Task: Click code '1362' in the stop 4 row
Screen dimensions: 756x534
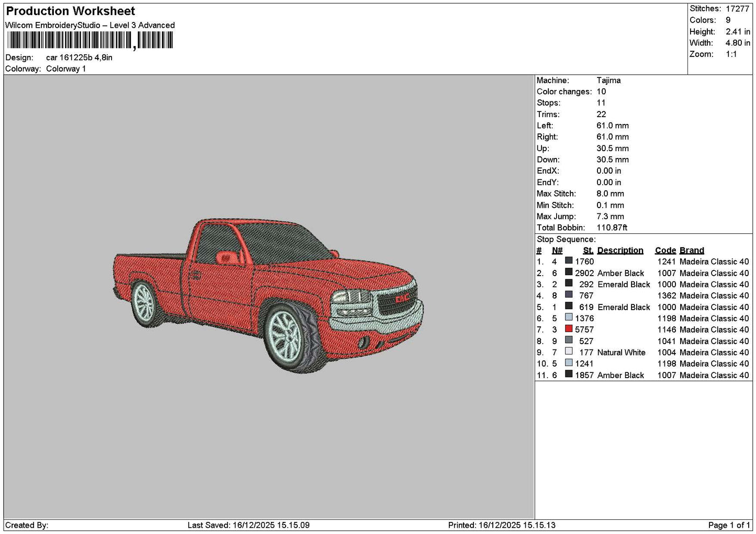Action: (x=667, y=296)
